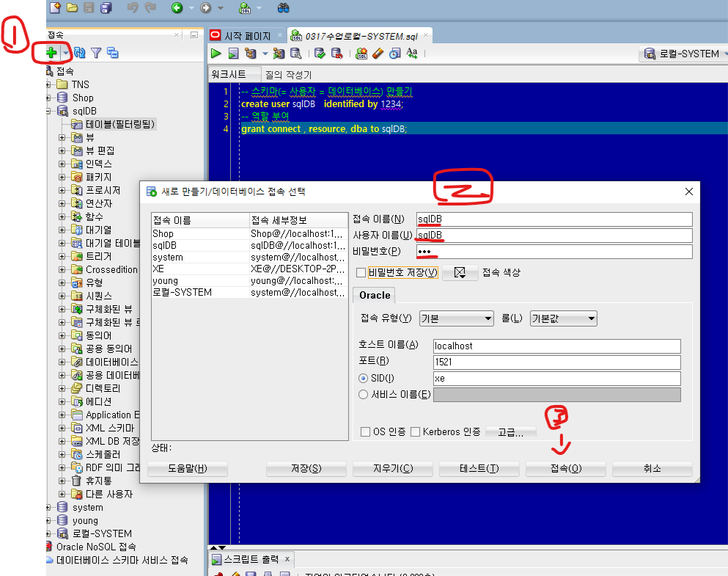This screenshot has height=576, width=728.
Task: Expand the 트리거 tree node
Action: pyautogui.click(x=62, y=256)
